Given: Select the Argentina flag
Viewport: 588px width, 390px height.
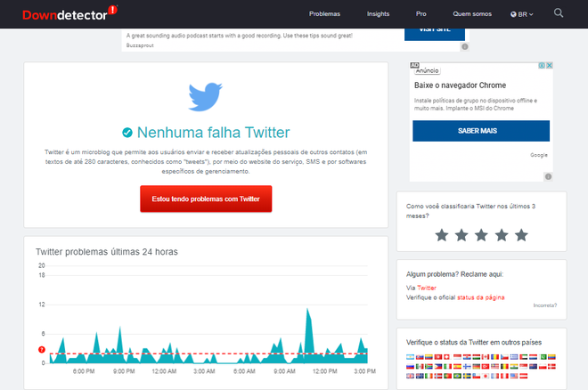Looking at the screenshot, I should tap(410, 357).
